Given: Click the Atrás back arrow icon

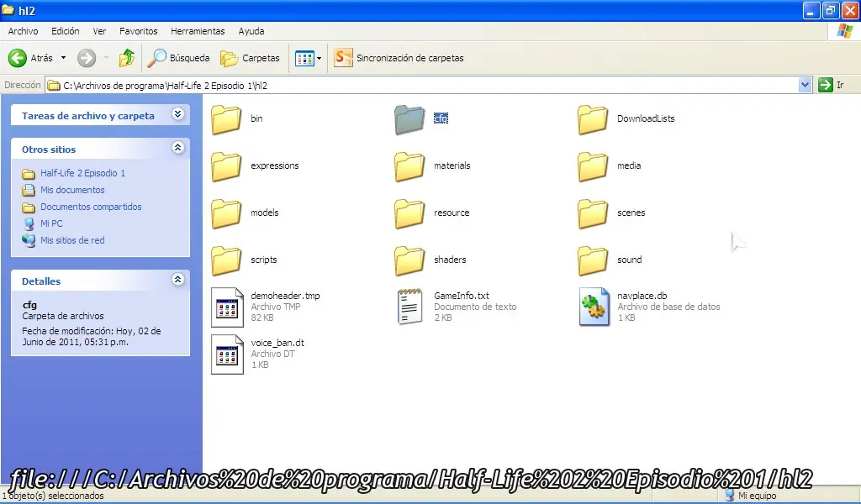Looking at the screenshot, I should coord(18,58).
